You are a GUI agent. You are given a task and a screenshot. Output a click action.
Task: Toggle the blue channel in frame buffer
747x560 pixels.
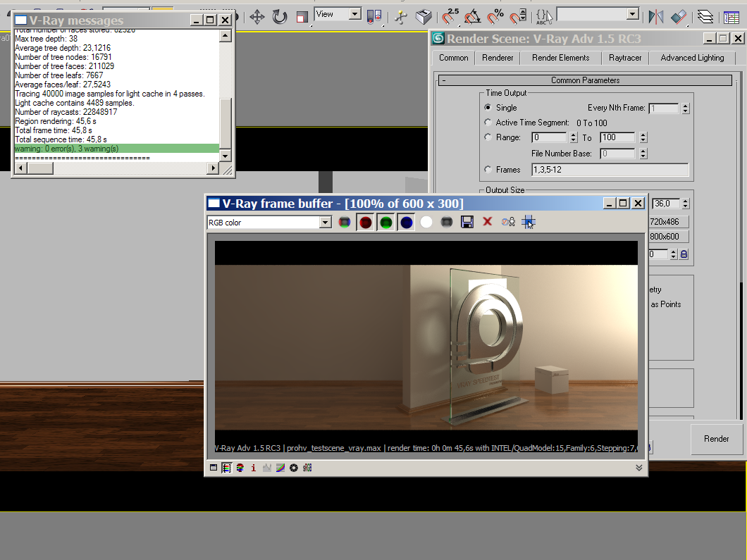[x=407, y=223]
